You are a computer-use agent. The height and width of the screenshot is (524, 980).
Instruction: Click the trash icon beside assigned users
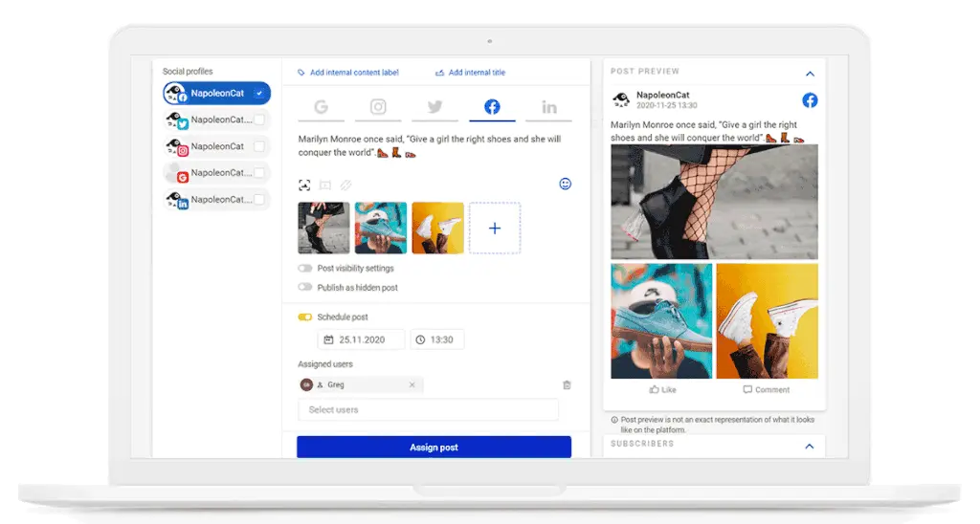(567, 385)
